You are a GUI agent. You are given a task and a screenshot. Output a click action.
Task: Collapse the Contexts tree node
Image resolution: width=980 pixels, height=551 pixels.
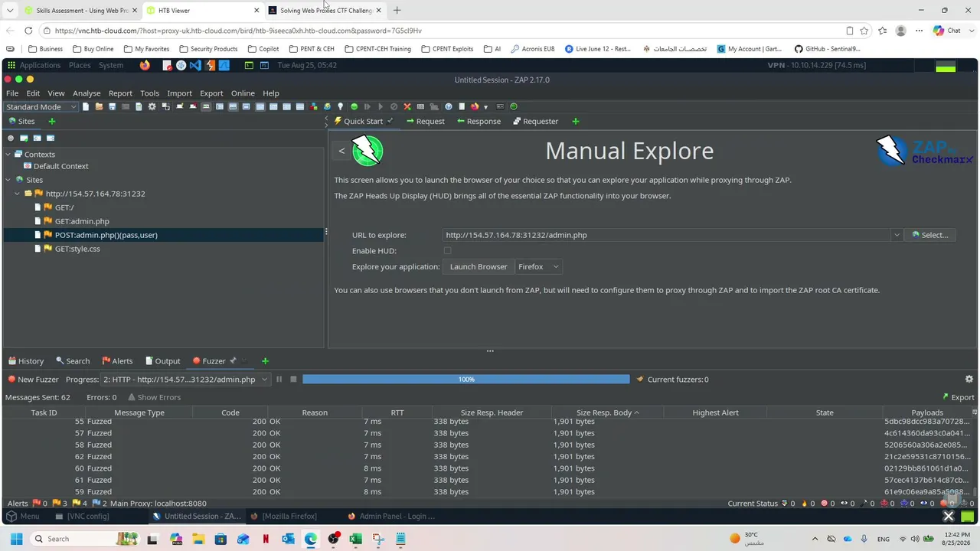[x=8, y=155]
